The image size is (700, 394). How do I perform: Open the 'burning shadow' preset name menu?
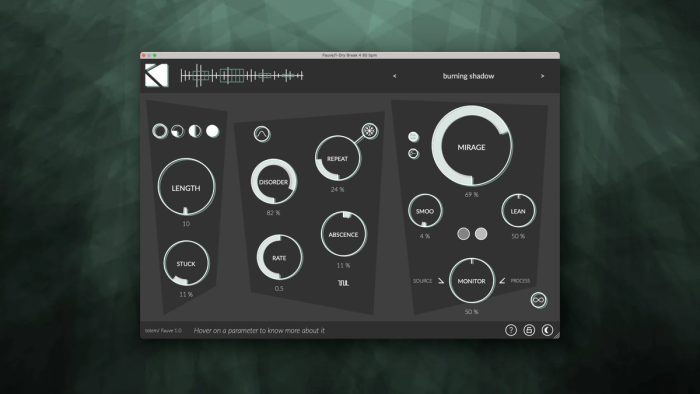coord(468,76)
